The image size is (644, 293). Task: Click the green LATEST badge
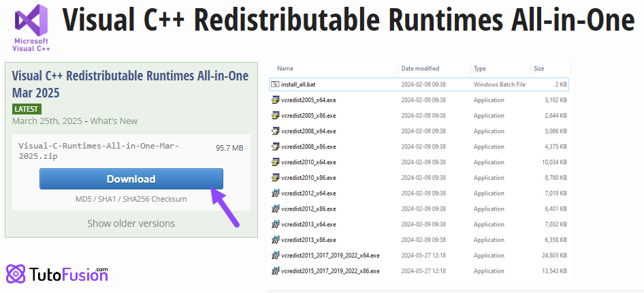point(27,109)
